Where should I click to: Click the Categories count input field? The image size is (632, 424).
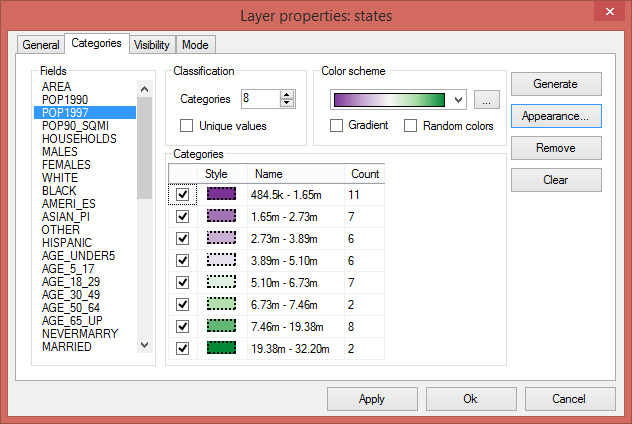[x=260, y=99]
